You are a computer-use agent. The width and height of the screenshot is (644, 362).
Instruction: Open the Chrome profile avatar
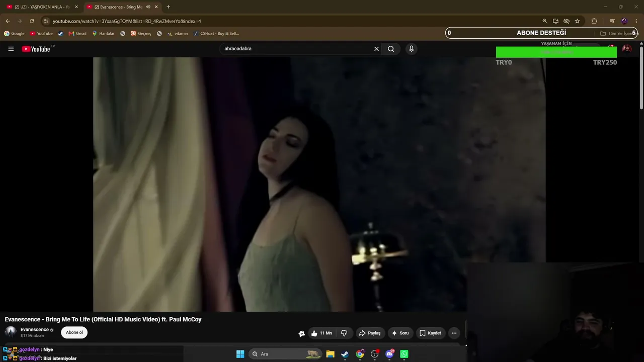coord(624,21)
